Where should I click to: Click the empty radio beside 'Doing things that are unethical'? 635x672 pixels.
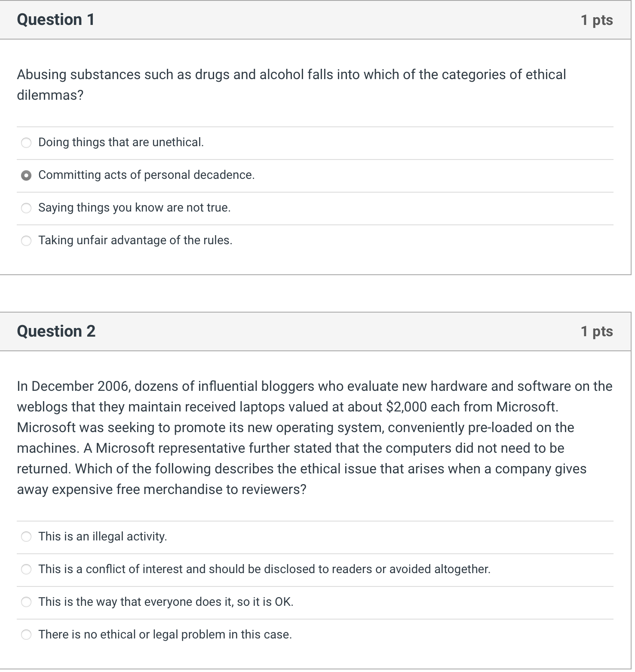pyautogui.click(x=26, y=142)
